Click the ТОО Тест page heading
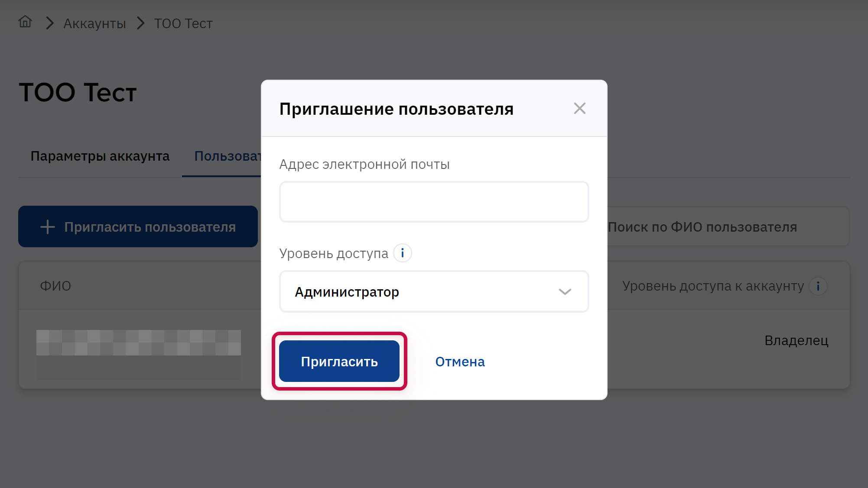 (78, 92)
